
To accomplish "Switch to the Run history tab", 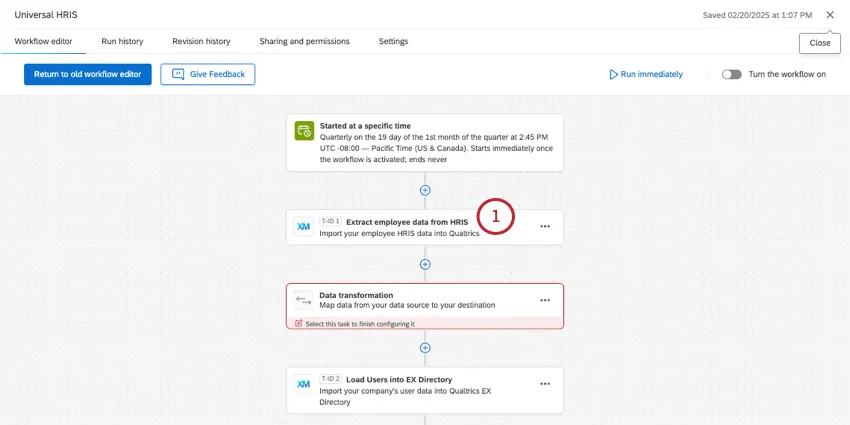I will point(122,41).
